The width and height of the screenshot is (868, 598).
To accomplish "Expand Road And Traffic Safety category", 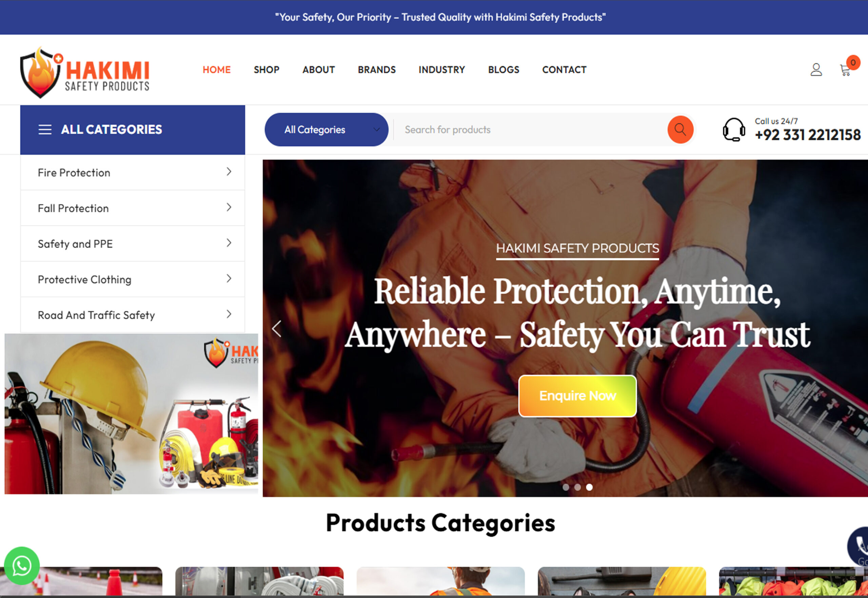I will click(x=133, y=315).
